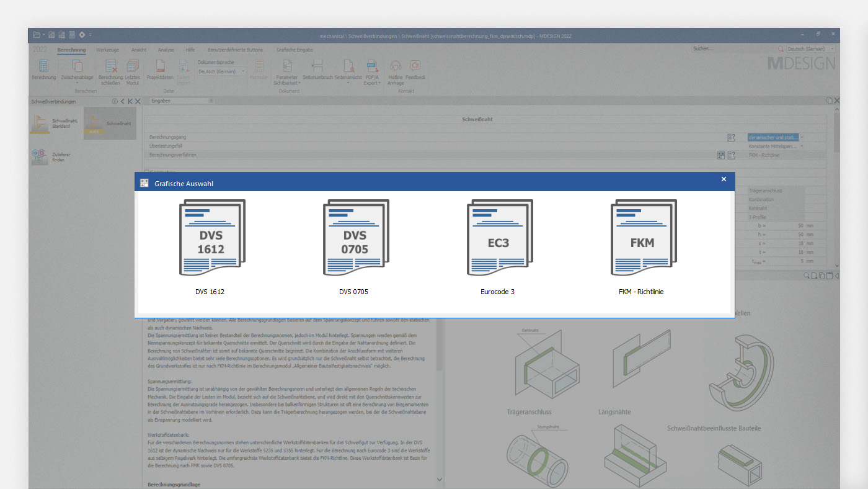The height and width of the screenshot is (489, 868).
Task: Click the settings gear in title bar
Action: [x=82, y=35]
